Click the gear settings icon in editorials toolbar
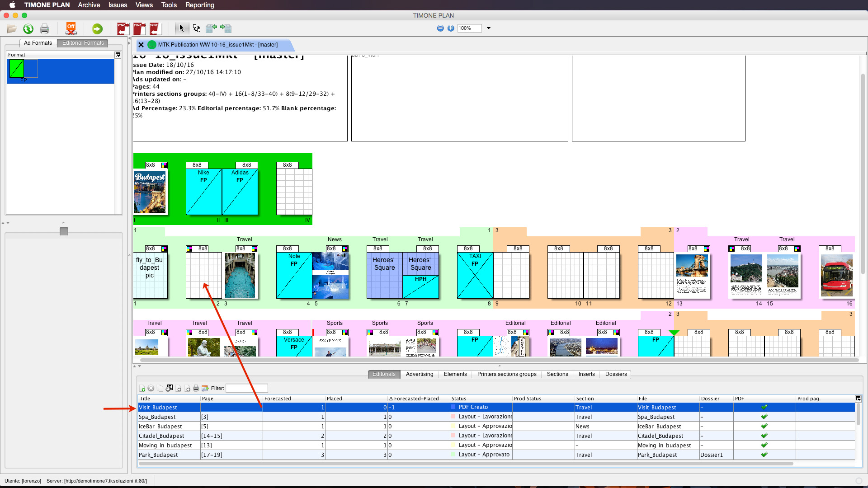 [169, 388]
